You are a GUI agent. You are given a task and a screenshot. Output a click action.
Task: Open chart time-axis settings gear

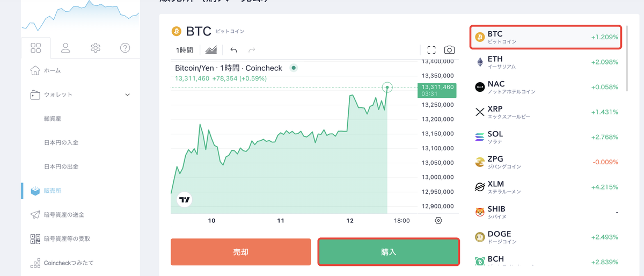(438, 221)
